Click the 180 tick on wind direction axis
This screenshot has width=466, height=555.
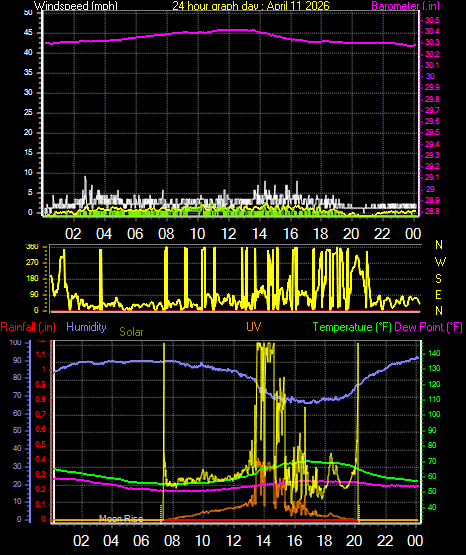coord(32,279)
